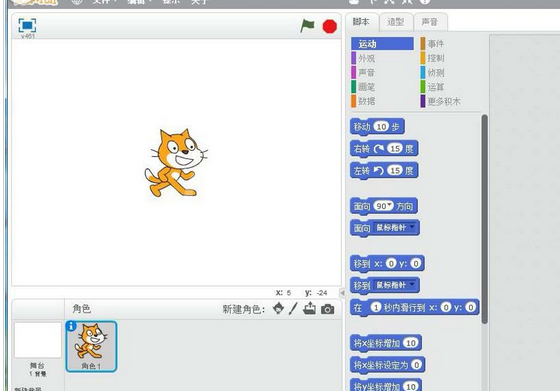Click the cat sprite on the stage

click(x=176, y=163)
